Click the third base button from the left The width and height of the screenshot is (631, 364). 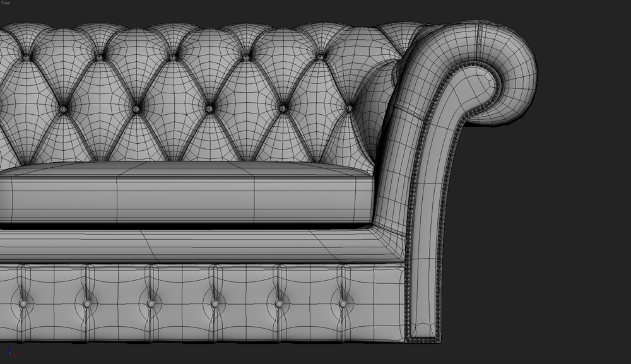(x=151, y=303)
